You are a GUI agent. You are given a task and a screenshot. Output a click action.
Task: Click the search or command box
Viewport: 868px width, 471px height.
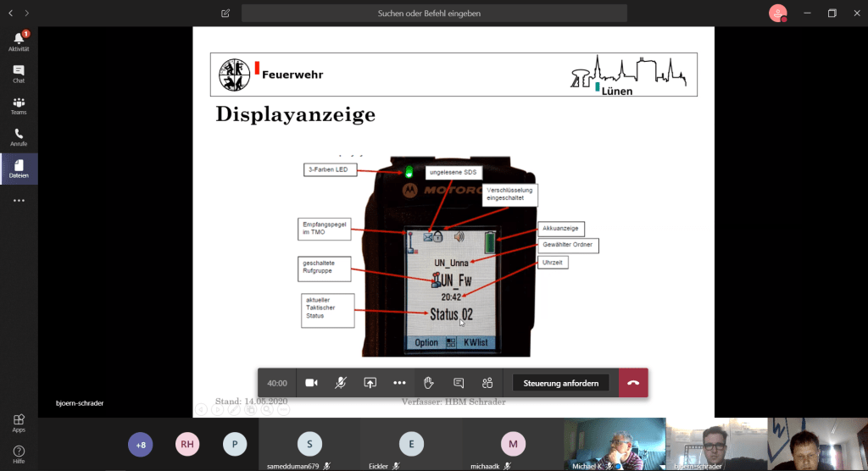point(434,14)
